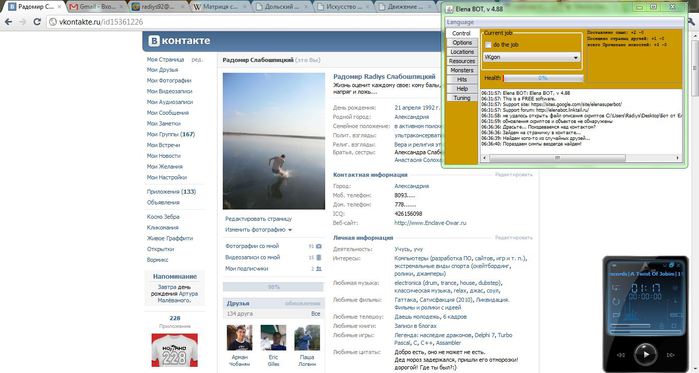This screenshot has height=373, width=699.
Task: Click the Редактировать страницу link
Action: (x=259, y=219)
